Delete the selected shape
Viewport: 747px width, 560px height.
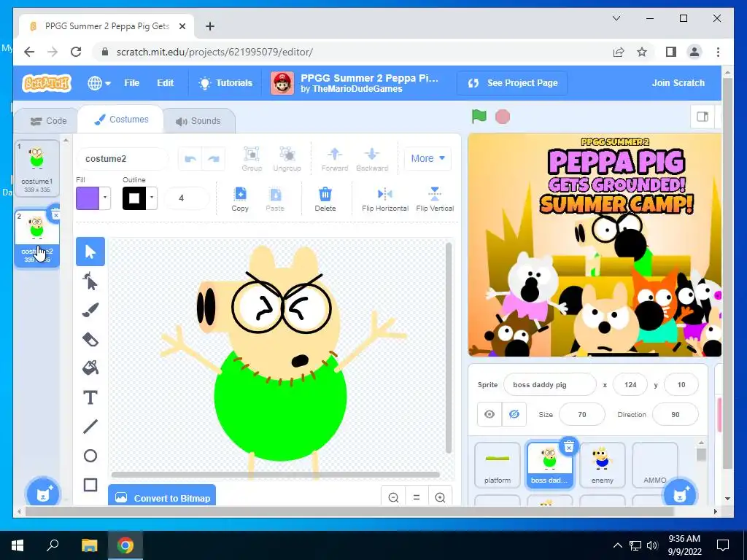(x=325, y=199)
